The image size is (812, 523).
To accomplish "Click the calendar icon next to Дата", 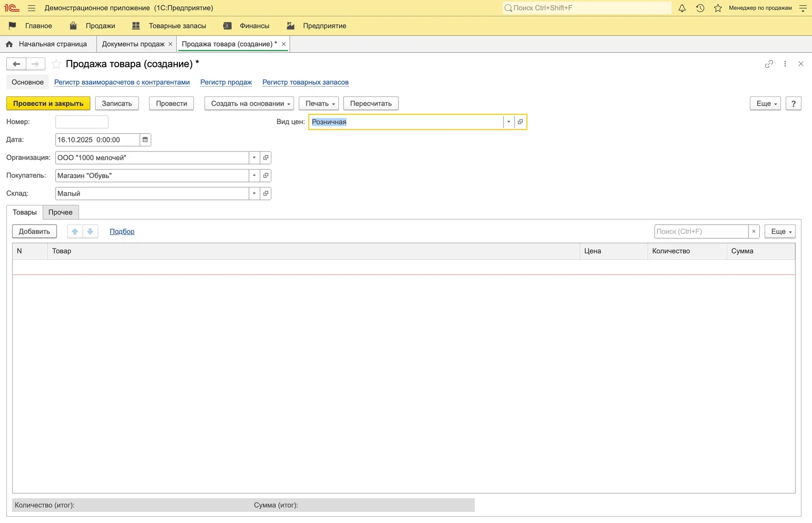I will pyautogui.click(x=145, y=140).
